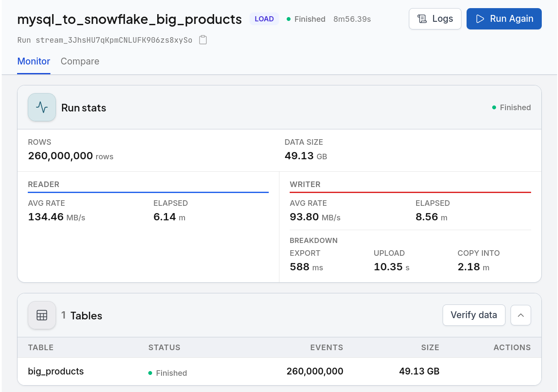Click the TABLE column header

(x=41, y=347)
